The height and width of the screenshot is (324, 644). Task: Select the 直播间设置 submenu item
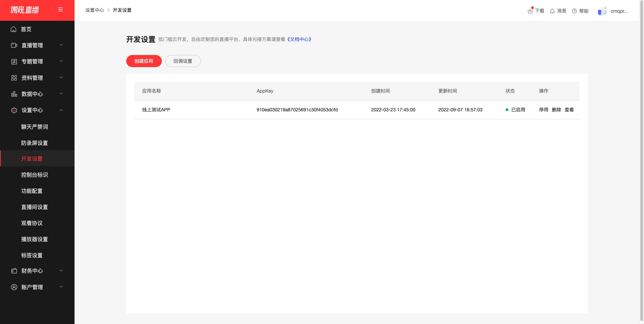pyautogui.click(x=35, y=207)
